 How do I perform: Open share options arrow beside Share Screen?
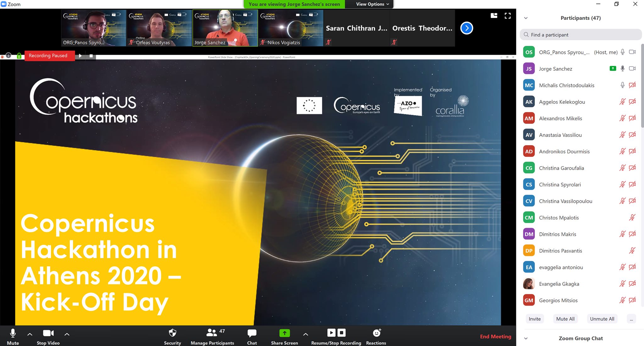pyautogui.click(x=306, y=334)
